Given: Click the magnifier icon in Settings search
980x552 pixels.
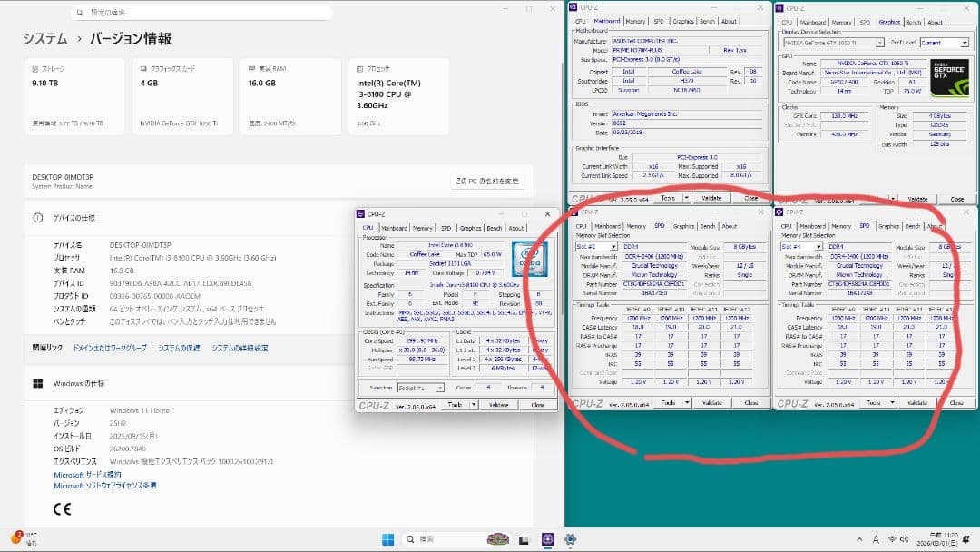Looking at the screenshot, I should pos(80,13).
